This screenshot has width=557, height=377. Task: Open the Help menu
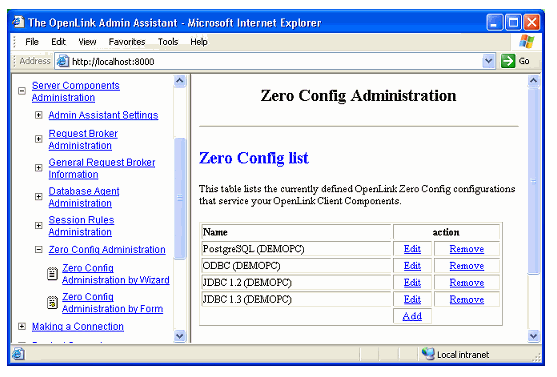pos(199,42)
